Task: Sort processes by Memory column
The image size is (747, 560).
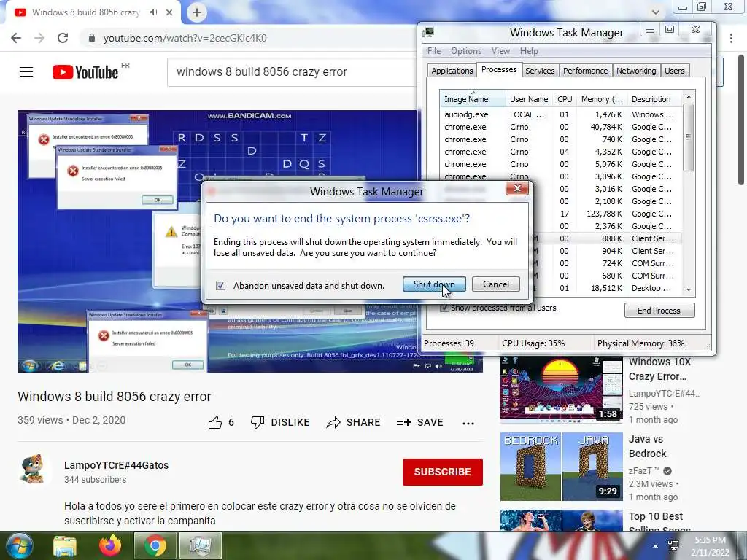Action: (x=602, y=99)
